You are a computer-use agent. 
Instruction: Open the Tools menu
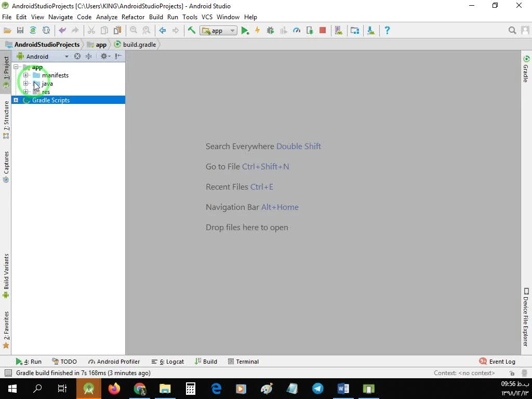click(x=190, y=17)
